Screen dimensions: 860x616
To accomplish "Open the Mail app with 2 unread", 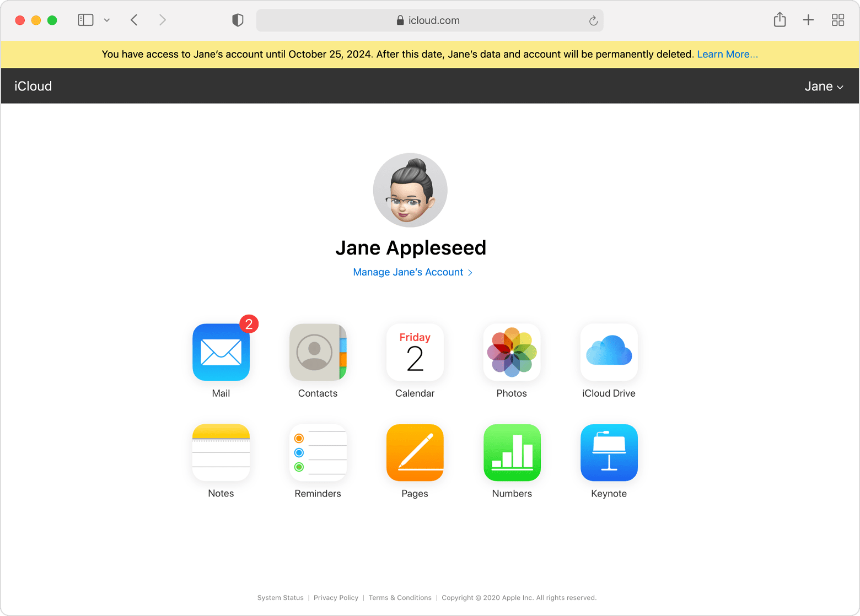I will (221, 353).
